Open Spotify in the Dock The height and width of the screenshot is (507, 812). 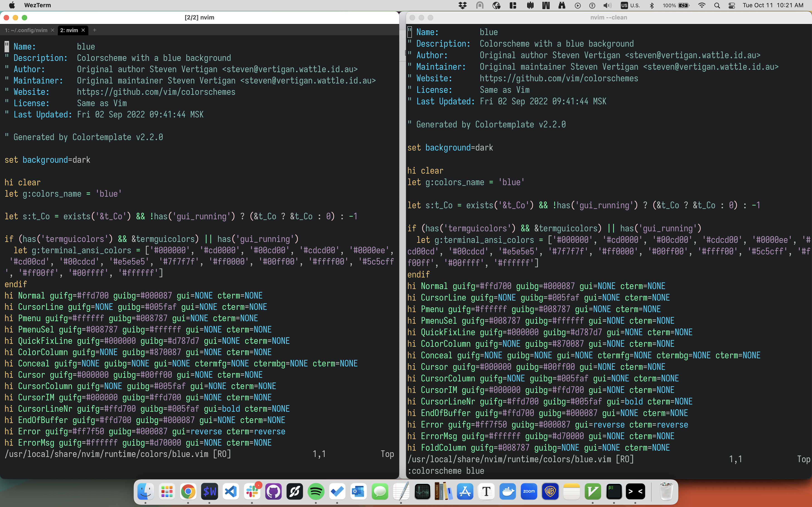315,491
